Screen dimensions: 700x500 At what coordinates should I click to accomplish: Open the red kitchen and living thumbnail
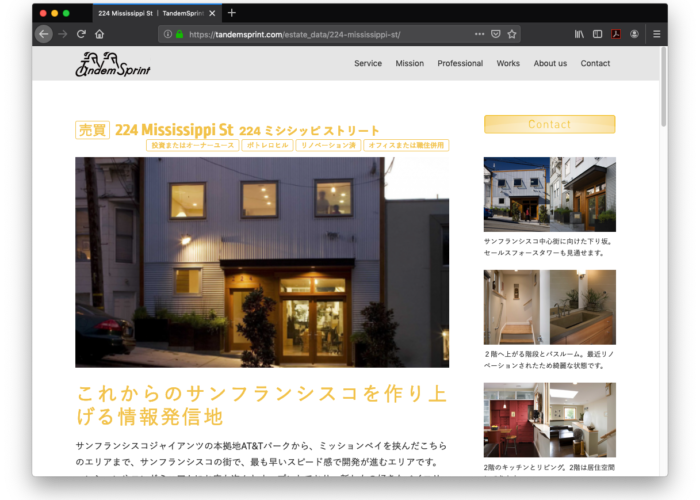[x=549, y=419]
